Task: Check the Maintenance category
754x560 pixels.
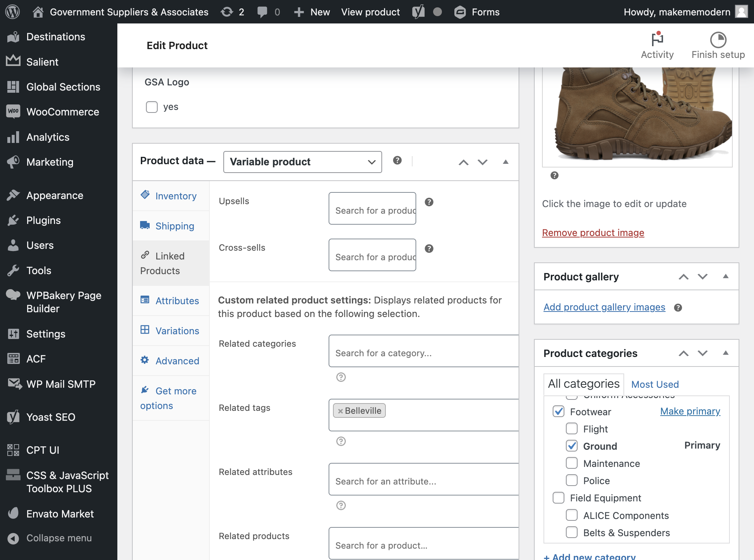Action: tap(572, 463)
